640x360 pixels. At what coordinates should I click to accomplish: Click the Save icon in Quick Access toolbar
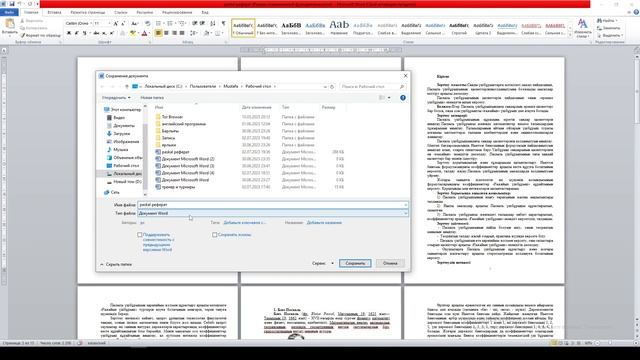11,4
